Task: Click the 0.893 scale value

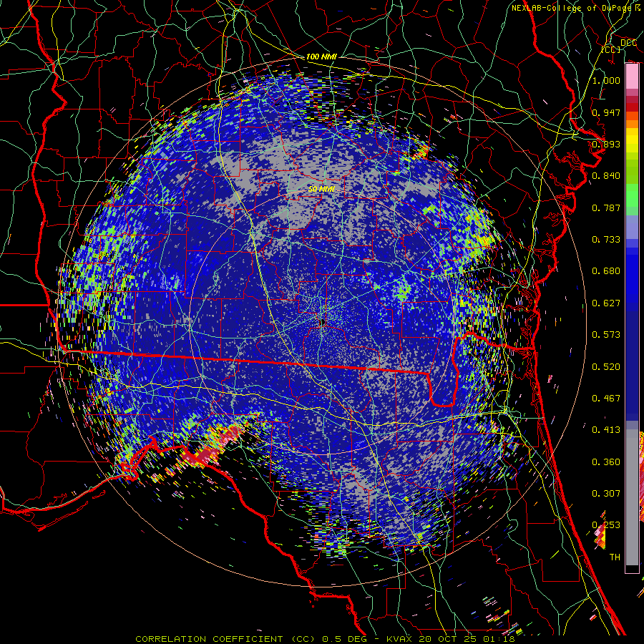Action: tap(606, 144)
